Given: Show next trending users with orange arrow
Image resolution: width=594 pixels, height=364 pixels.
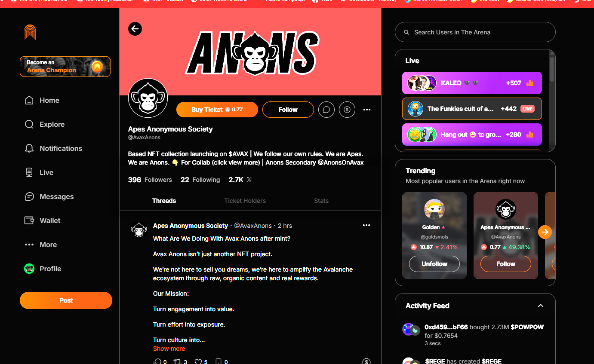Looking at the screenshot, I should 545,232.
